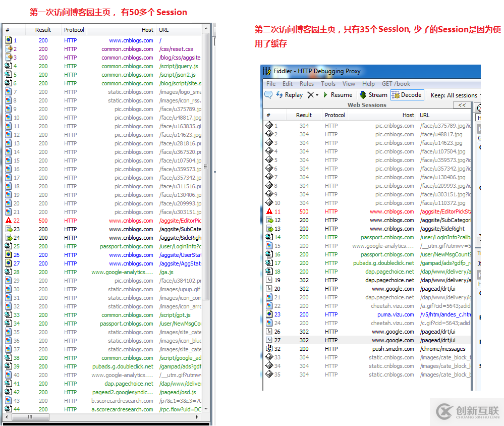Screen dimensions: 504x426
Task: Select error icon of session 22 in left list
Action: point(9,221)
